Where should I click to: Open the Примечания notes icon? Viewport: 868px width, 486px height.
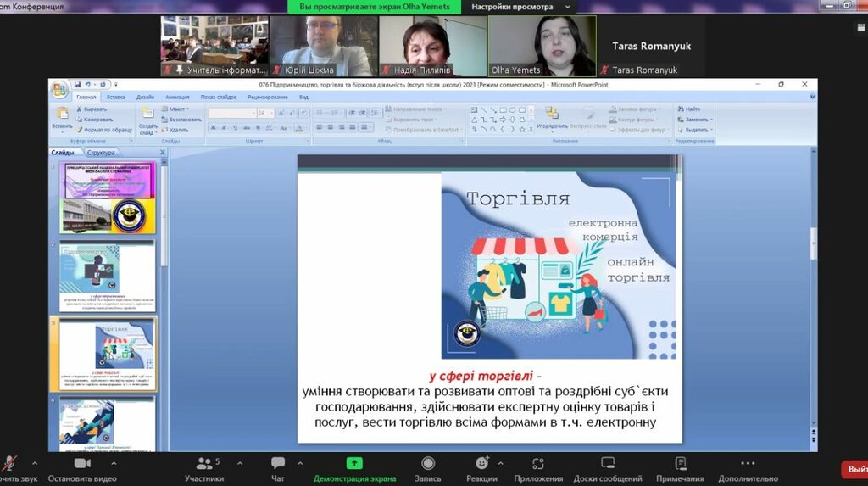pos(680,463)
